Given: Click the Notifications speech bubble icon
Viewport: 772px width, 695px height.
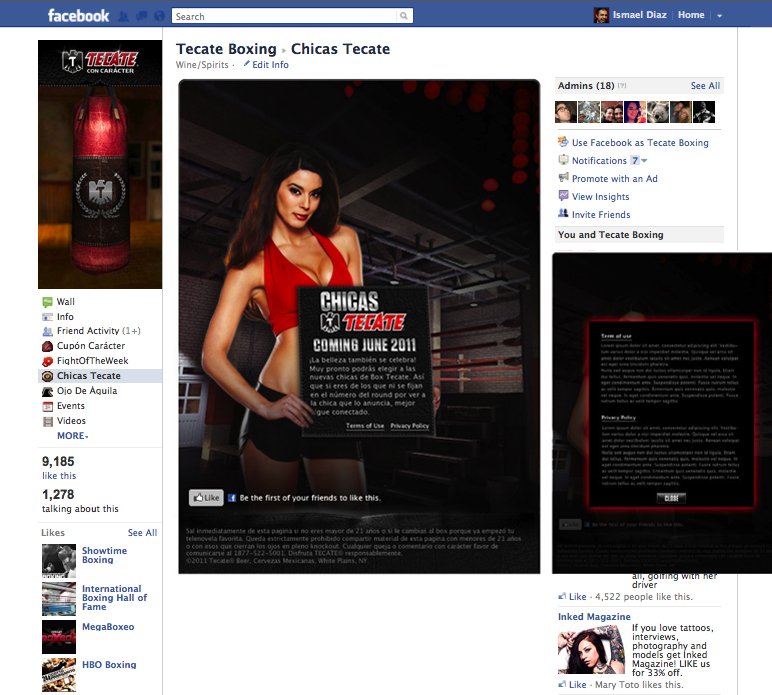Looking at the screenshot, I should tap(563, 160).
